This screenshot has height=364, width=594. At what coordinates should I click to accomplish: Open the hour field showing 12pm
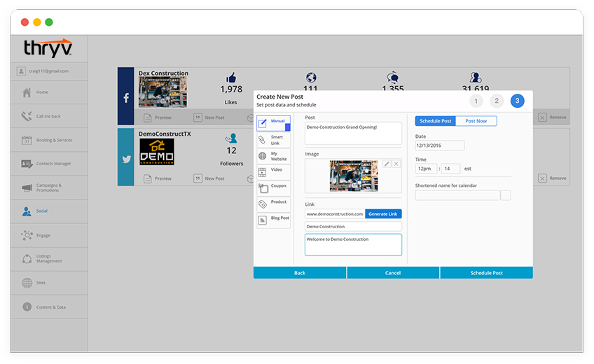tap(426, 169)
